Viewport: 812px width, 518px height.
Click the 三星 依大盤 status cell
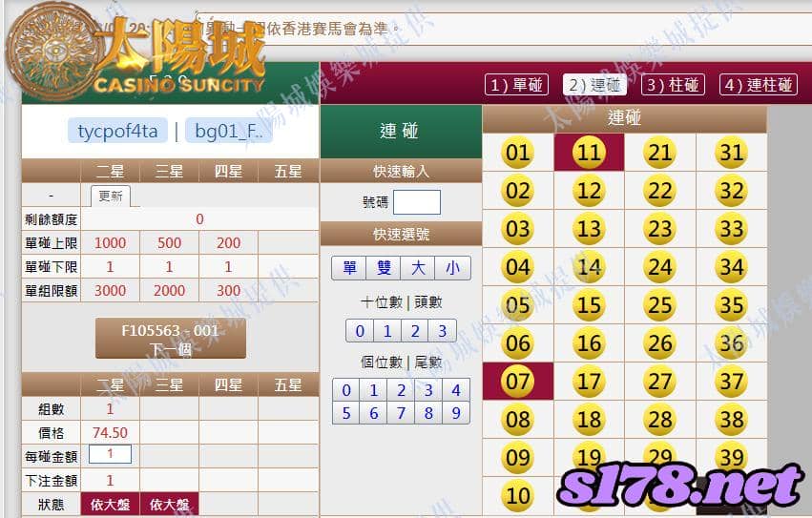[x=169, y=504]
